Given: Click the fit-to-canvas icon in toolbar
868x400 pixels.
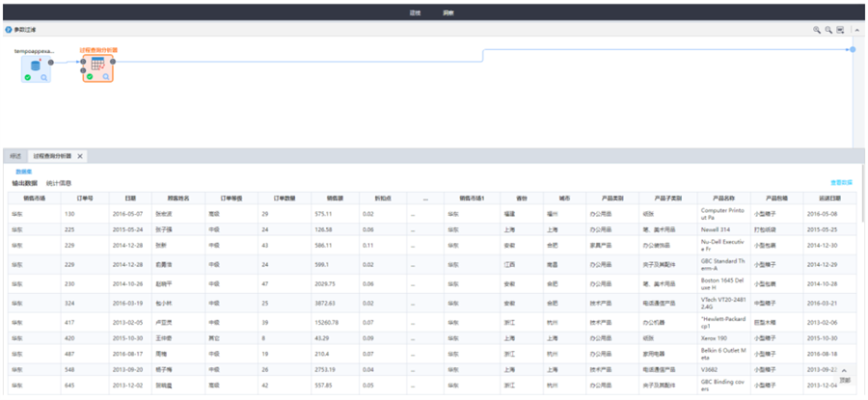Looking at the screenshot, I should [840, 30].
